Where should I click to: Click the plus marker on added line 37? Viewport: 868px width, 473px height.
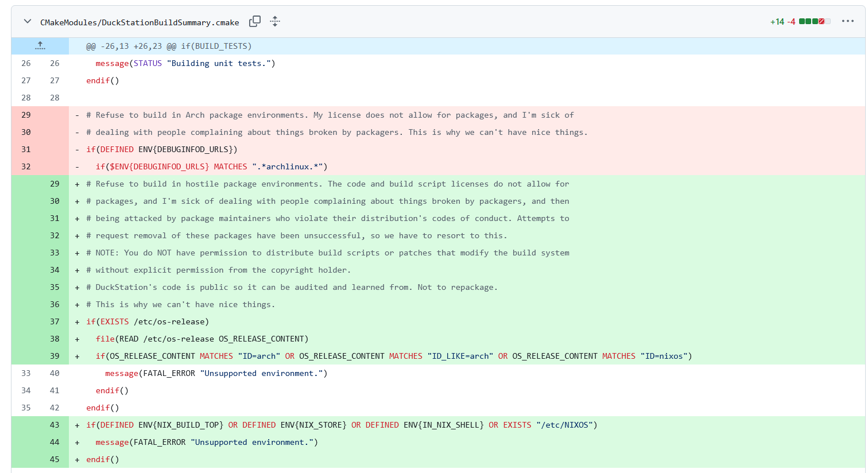77,322
